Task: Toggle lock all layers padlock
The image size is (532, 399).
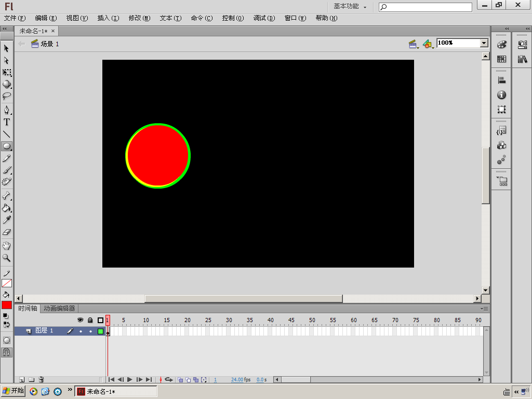Action: point(90,320)
